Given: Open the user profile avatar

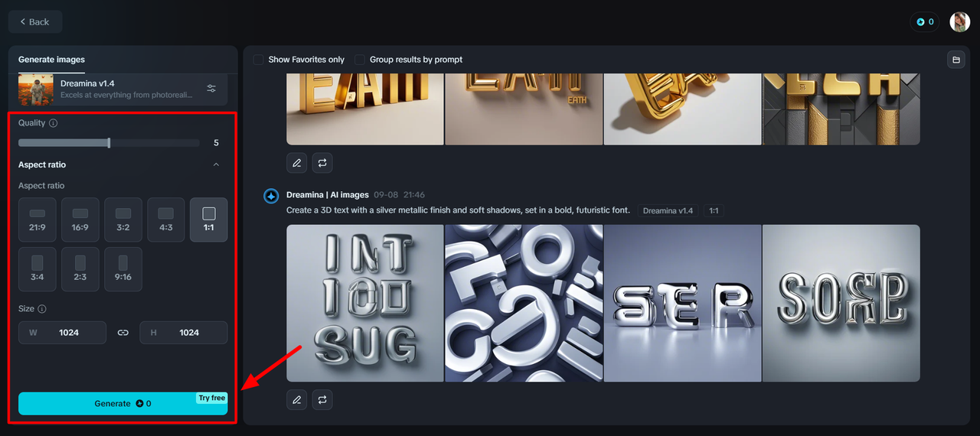Looking at the screenshot, I should coord(960,21).
